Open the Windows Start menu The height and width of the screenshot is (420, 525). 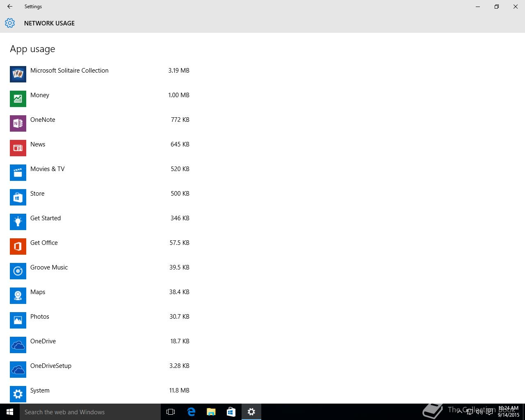click(x=10, y=412)
